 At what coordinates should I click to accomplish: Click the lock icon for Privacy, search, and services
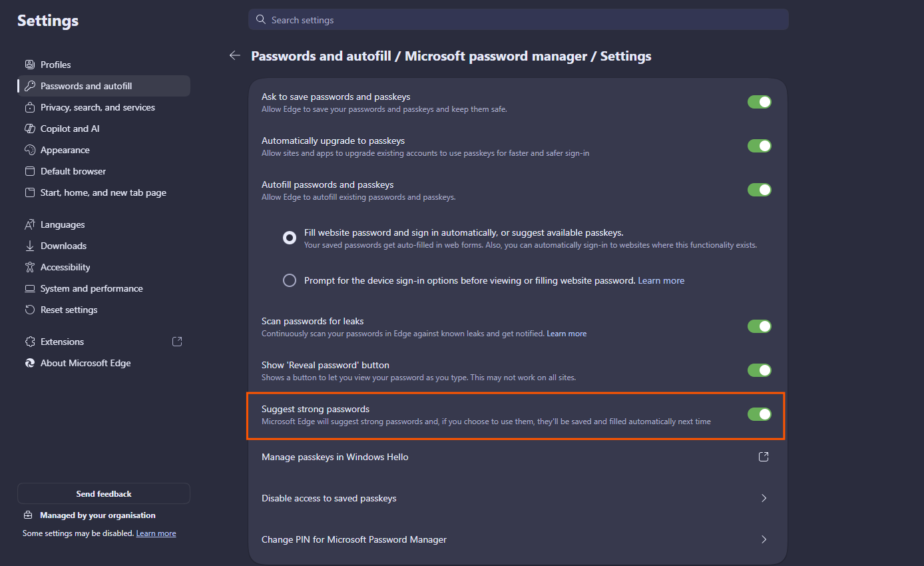(x=29, y=107)
